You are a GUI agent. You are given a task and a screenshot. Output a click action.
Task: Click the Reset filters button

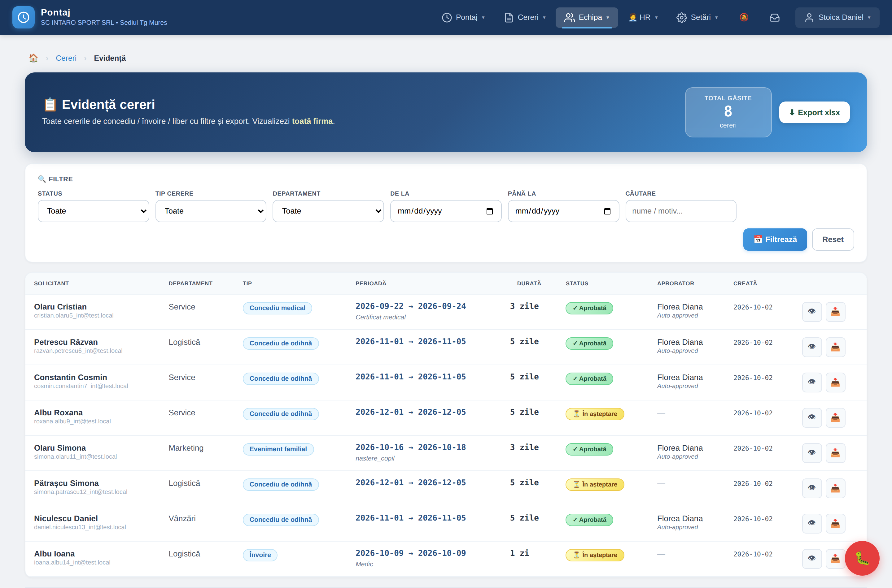(x=833, y=239)
